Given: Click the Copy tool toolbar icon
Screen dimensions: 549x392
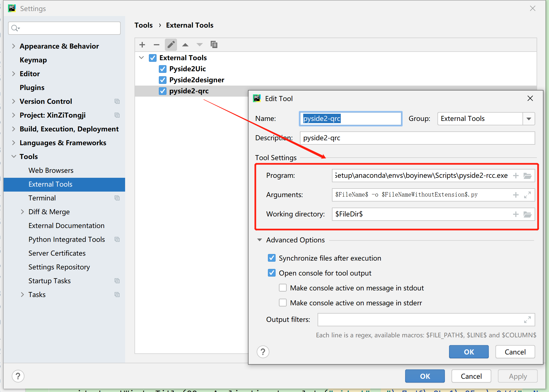Looking at the screenshot, I should coord(214,45).
